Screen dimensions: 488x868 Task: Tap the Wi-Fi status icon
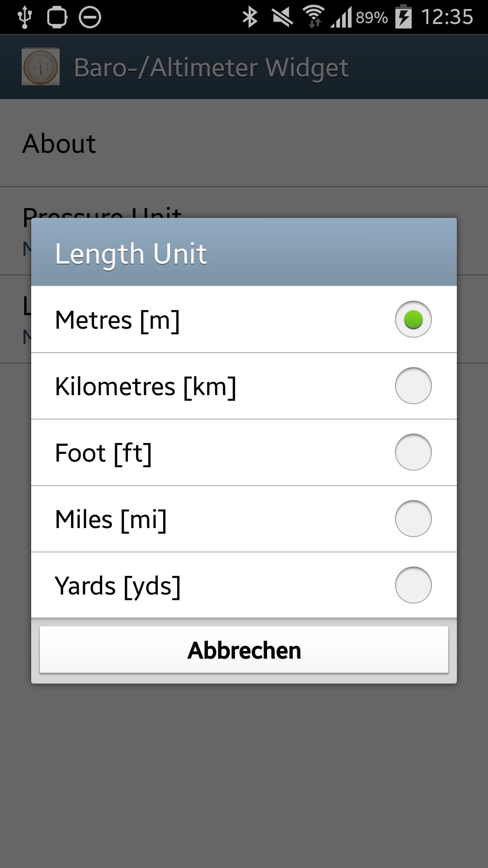pos(314,17)
